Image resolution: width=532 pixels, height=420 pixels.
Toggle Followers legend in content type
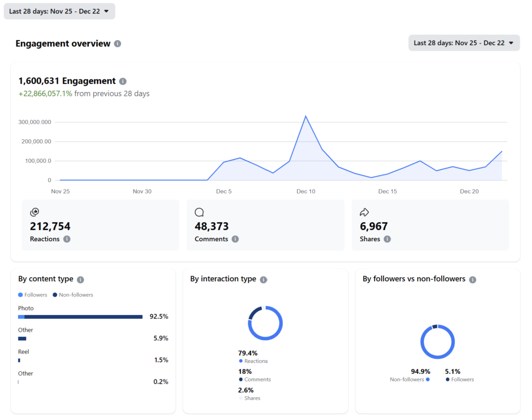33,295
